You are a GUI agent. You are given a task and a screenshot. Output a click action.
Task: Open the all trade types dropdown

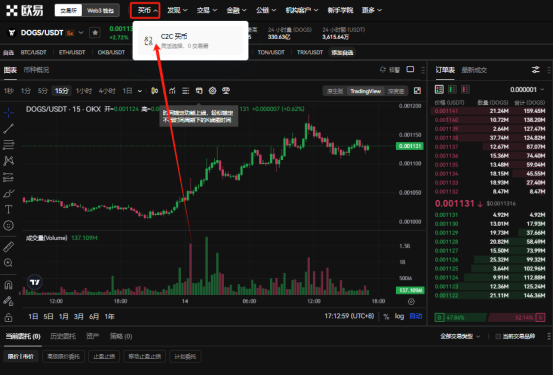point(460,337)
